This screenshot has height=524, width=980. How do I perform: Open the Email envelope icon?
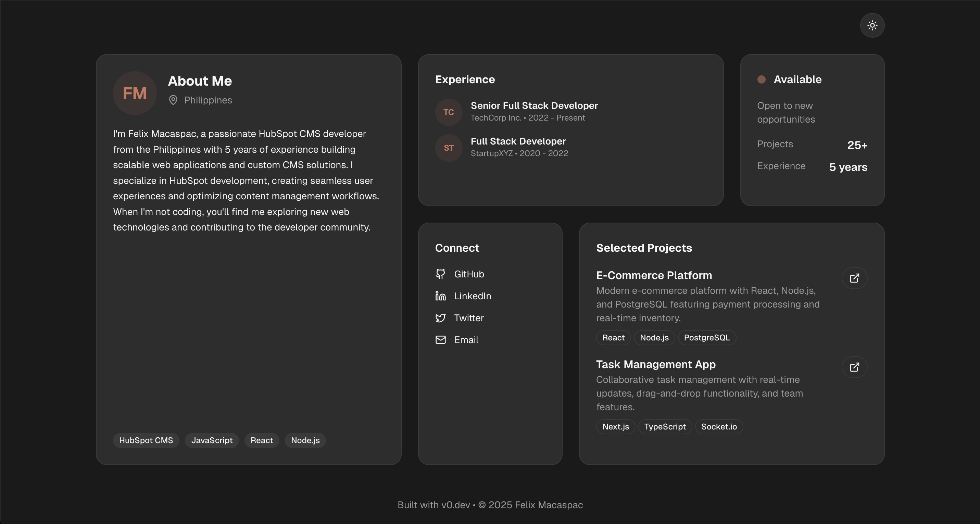tap(441, 340)
